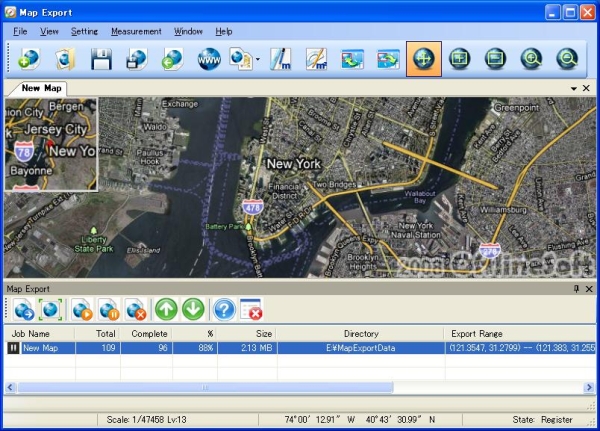The width and height of the screenshot is (600, 431).
Task: Click the overview minimap thumbnail
Action: [x=51, y=144]
